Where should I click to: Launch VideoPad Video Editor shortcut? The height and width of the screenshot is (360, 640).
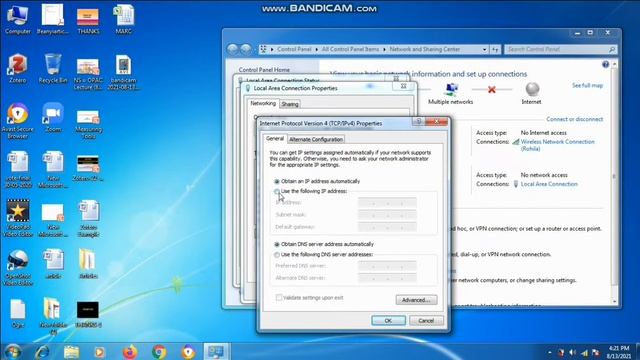(x=18, y=218)
